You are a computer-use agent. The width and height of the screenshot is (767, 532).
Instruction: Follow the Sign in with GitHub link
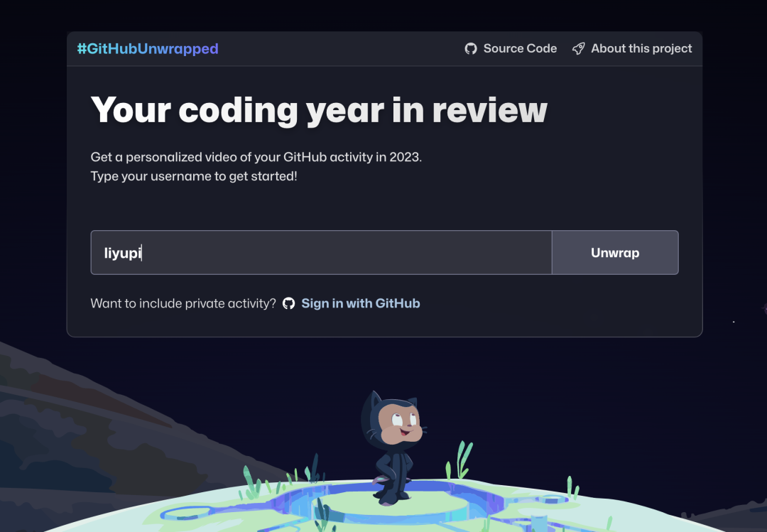361,303
